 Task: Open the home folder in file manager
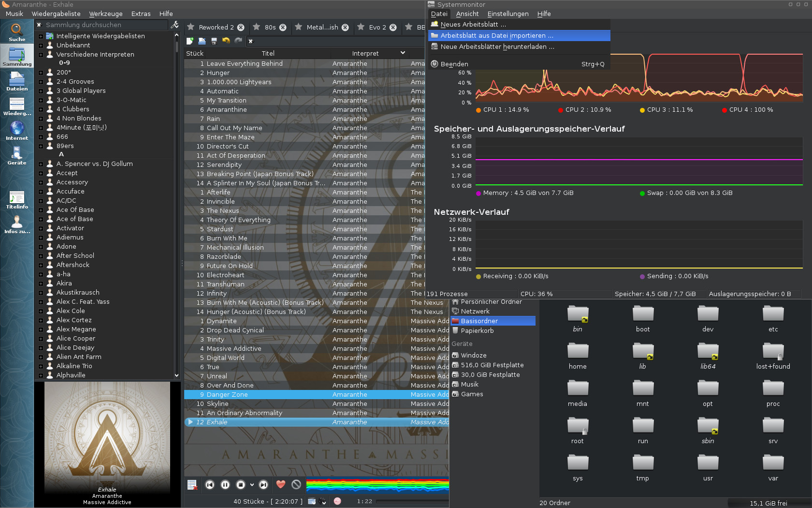pos(578,356)
